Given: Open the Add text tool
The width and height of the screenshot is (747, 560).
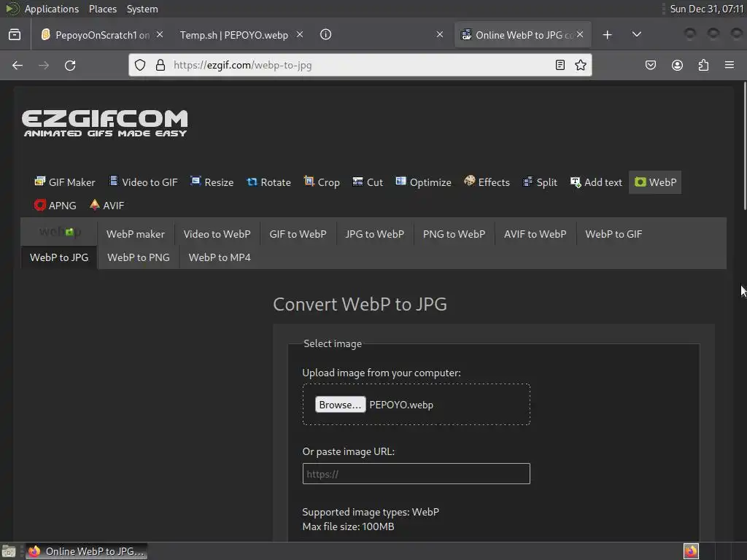Looking at the screenshot, I should coord(597,182).
